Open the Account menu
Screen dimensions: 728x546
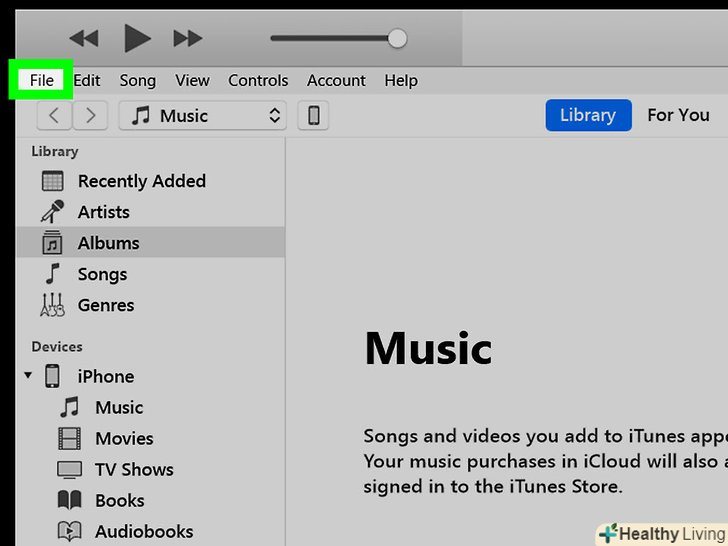pos(336,80)
